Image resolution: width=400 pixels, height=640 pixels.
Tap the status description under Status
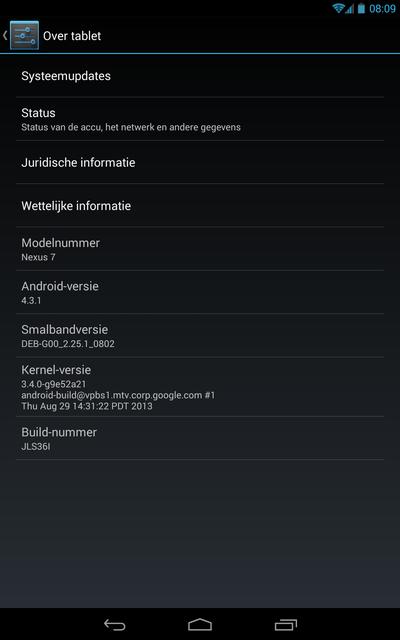[x=131, y=127]
